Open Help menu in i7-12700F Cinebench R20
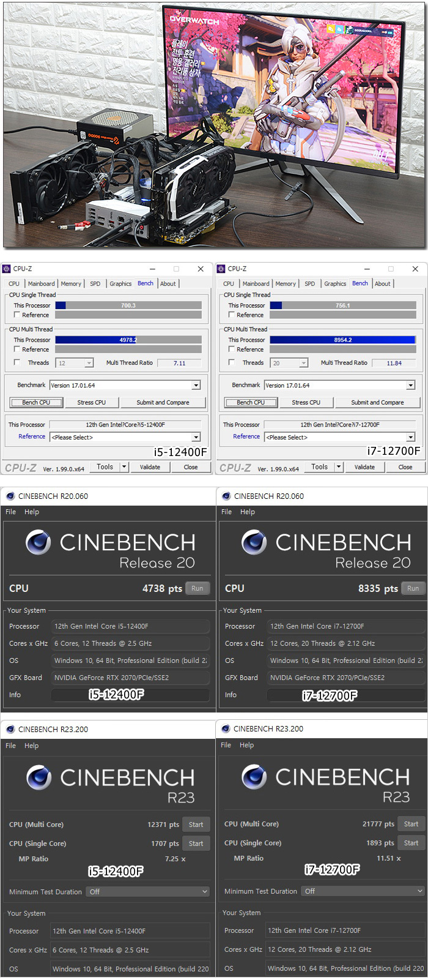This screenshot has width=428, height=980. coord(248,512)
